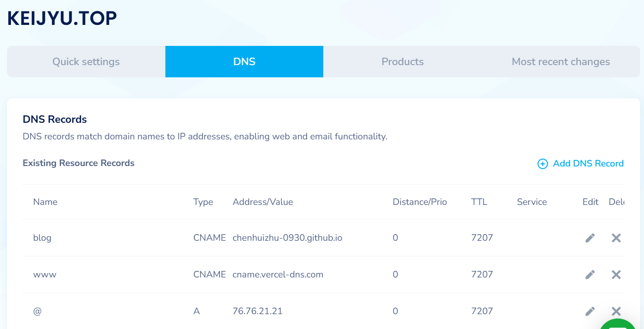This screenshot has height=329, width=644.
Task: Click the Add DNS Record link
Action: pyautogui.click(x=588, y=163)
